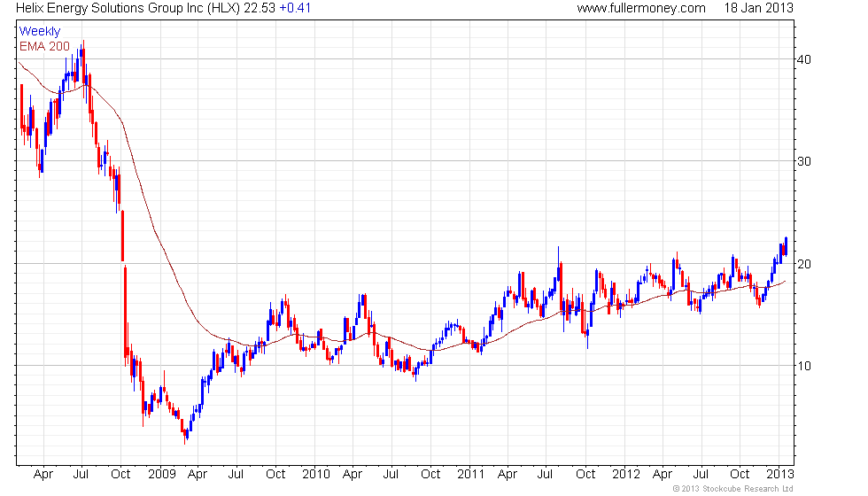
Task: Select the 2013 year marker on time axis
Action: [x=779, y=475]
